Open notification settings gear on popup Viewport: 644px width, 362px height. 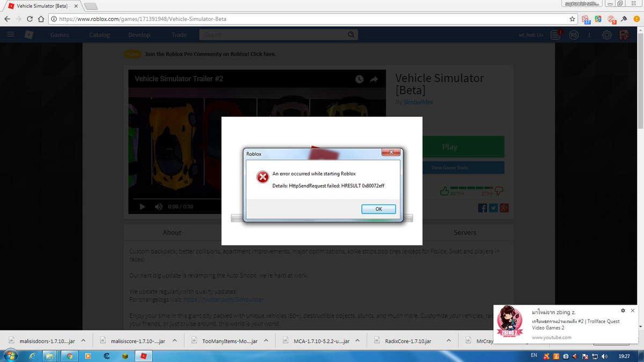(x=623, y=311)
